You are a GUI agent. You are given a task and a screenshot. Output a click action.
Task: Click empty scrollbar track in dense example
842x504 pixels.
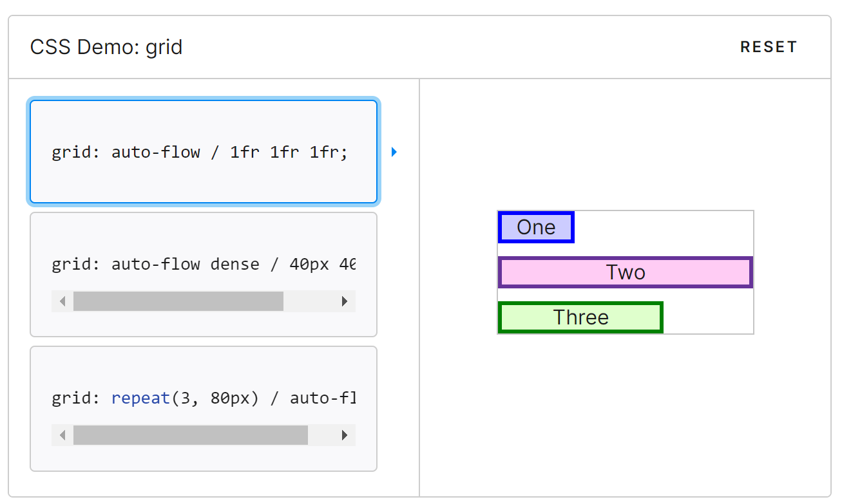tap(309, 301)
